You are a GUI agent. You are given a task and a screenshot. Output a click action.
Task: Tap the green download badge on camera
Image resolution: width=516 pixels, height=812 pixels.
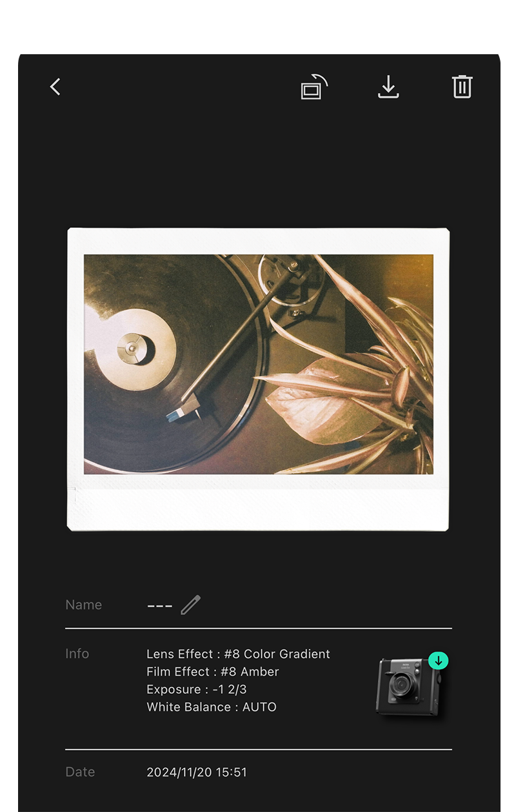438,660
